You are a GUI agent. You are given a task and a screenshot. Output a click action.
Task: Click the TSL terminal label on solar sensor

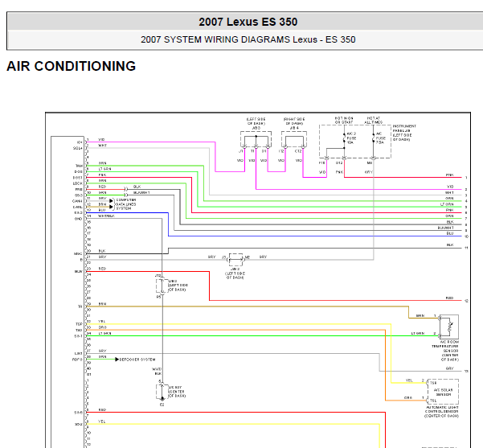point(433,401)
